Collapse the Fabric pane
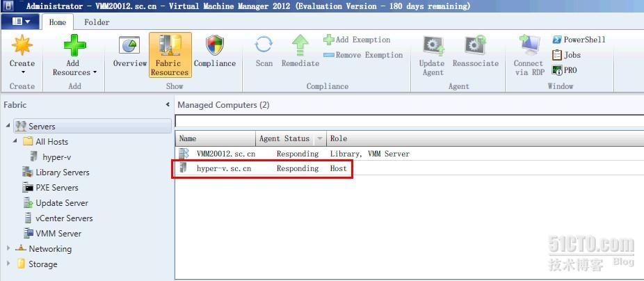This screenshot has width=644, height=281. click(168, 105)
